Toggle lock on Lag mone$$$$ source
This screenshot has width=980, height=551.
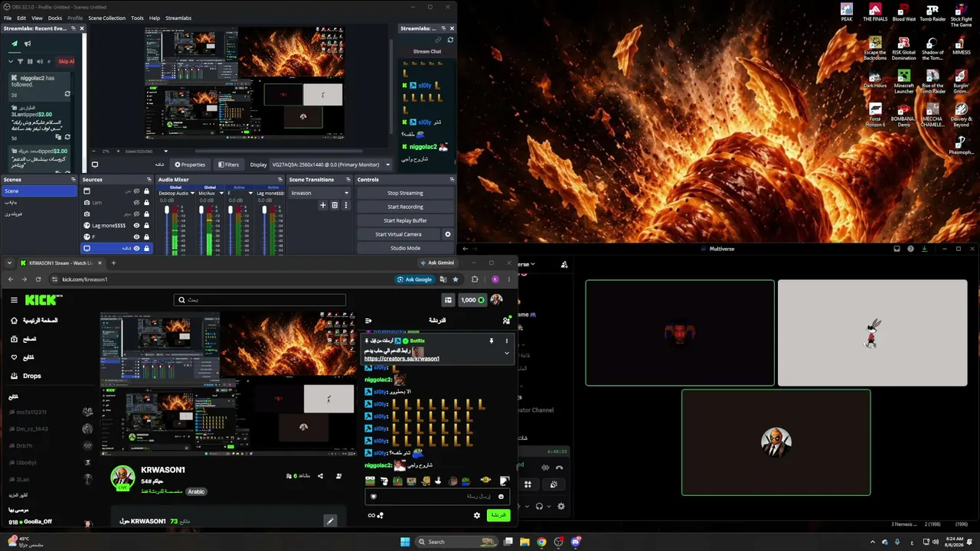(x=146, y=226)
